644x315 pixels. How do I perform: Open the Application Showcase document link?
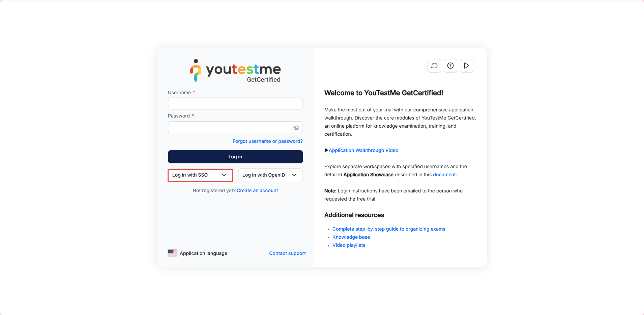[444, 175]
